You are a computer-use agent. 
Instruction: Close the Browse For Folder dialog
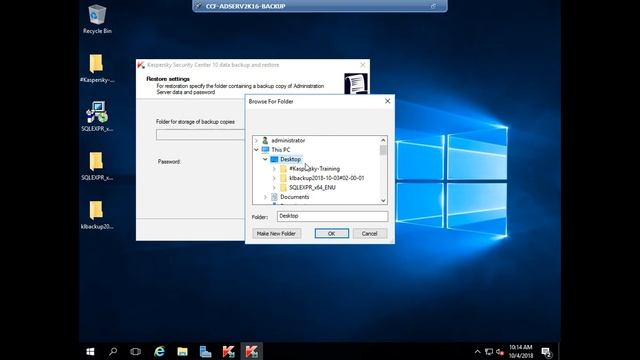point(387,101)
